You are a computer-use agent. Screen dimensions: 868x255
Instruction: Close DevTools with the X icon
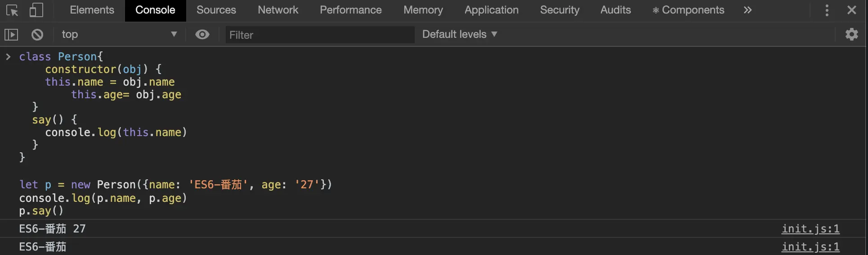(x=851, y=10)
